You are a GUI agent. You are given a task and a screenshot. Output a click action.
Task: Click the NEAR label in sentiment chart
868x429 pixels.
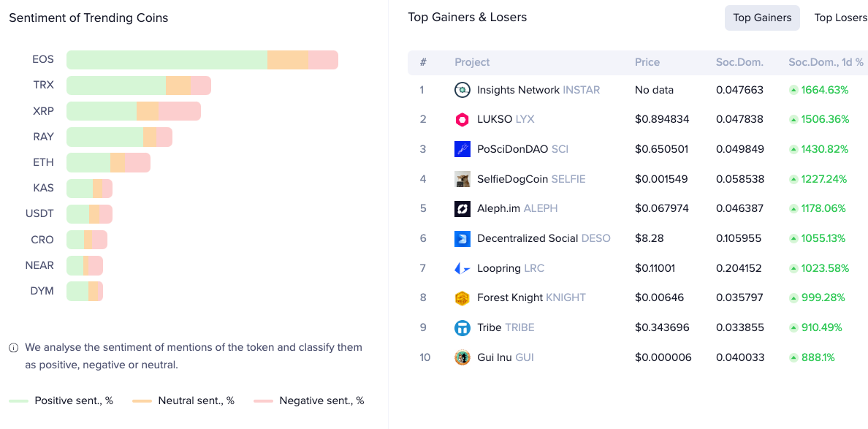pos(40,266)
